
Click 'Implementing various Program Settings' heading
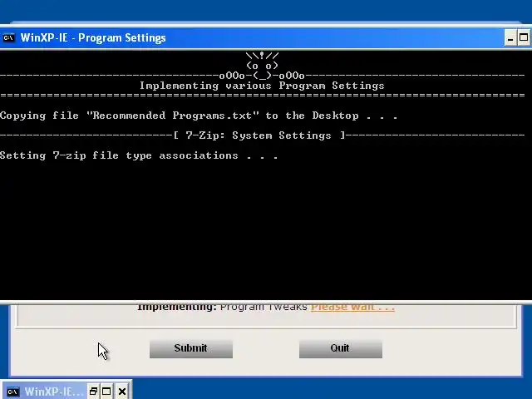pos(262,86)
